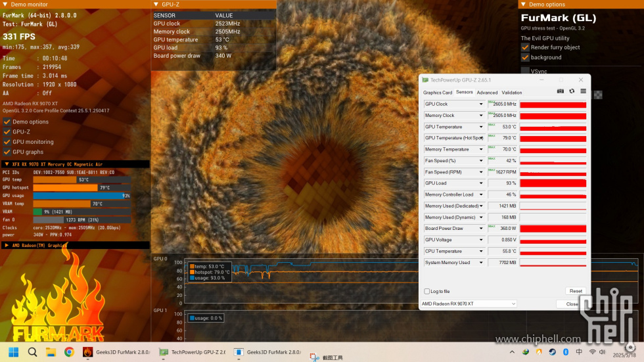Switch to second Geeks3D FurMark taskbar item
Screen dimensions: 644x362
pos(268,352)
